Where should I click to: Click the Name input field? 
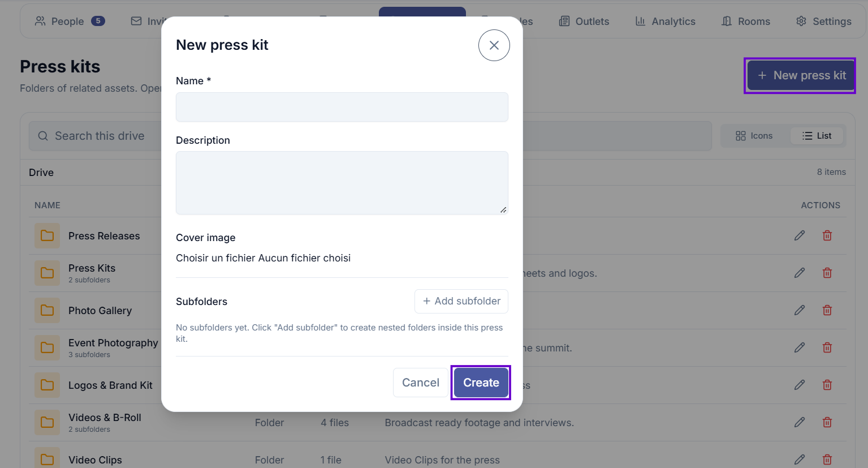coord(342,107)
